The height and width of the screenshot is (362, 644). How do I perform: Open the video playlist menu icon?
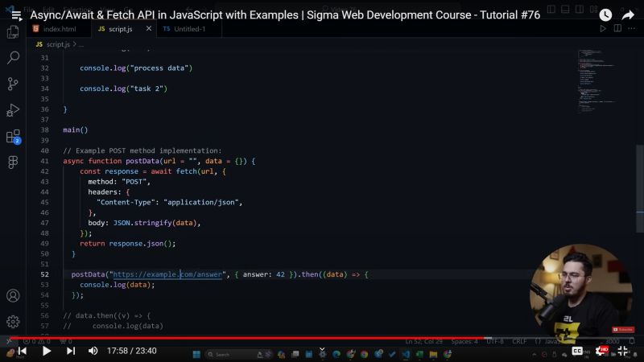pyautogui.click(x=15, y=14)
